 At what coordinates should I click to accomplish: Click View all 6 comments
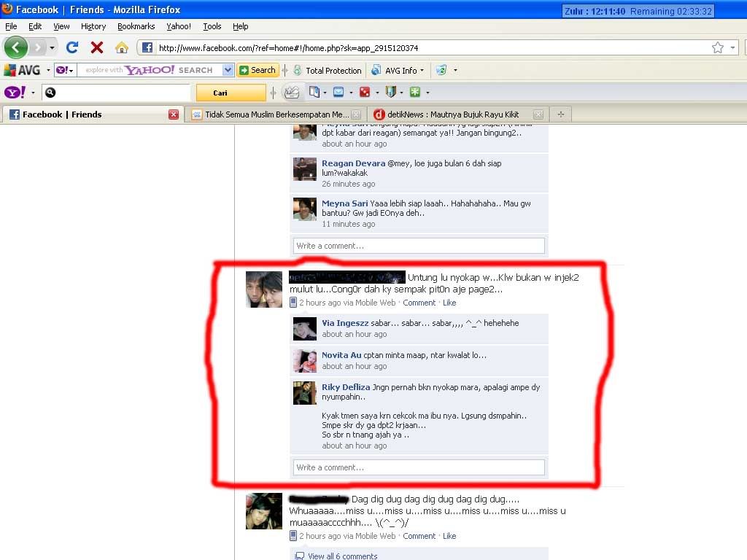tap(342, 556)
